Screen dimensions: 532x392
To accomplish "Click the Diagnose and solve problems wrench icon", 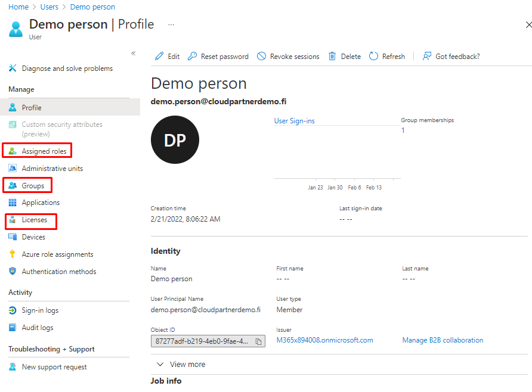I will [13, 68].
